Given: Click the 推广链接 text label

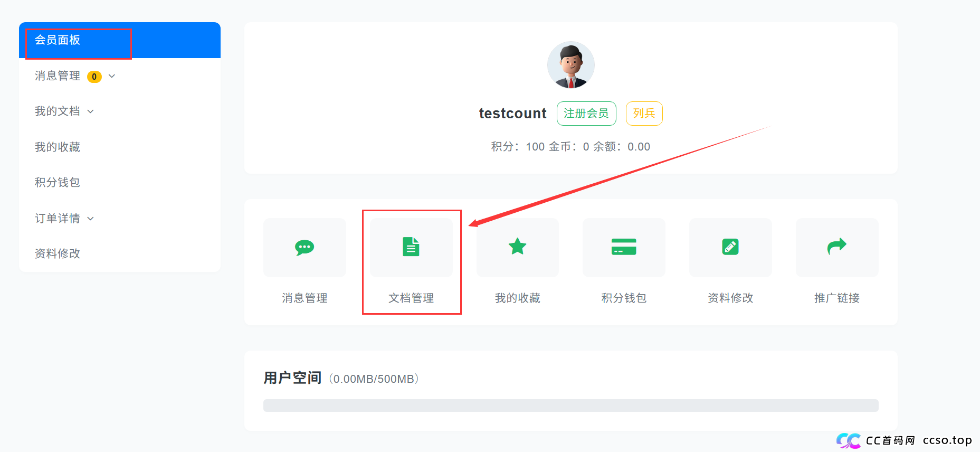Looking at the screenshot, I should click(x=836, y=298).
